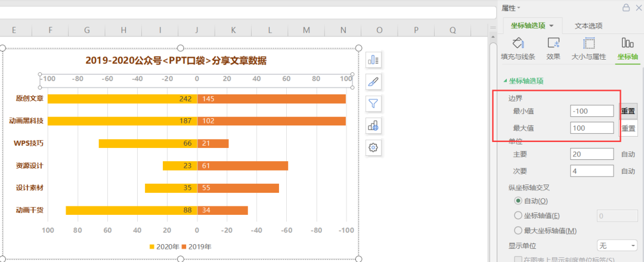Click the lock icon in the 属性 panel header

click(x=626, y=7)
